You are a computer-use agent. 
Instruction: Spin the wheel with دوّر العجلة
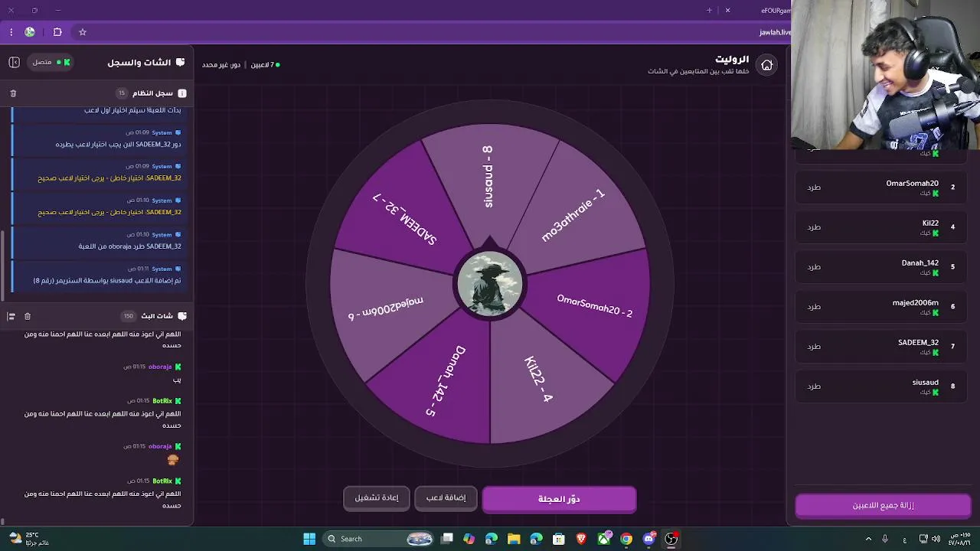pos(559,499)
